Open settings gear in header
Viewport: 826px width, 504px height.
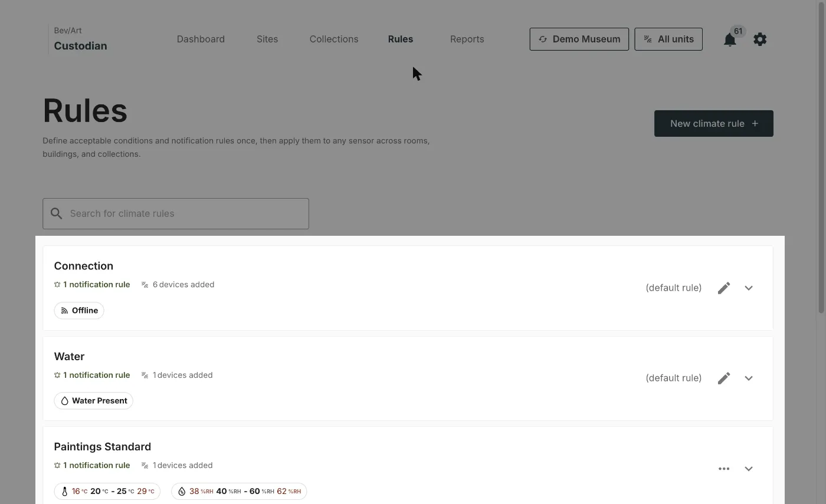(760, 39)
